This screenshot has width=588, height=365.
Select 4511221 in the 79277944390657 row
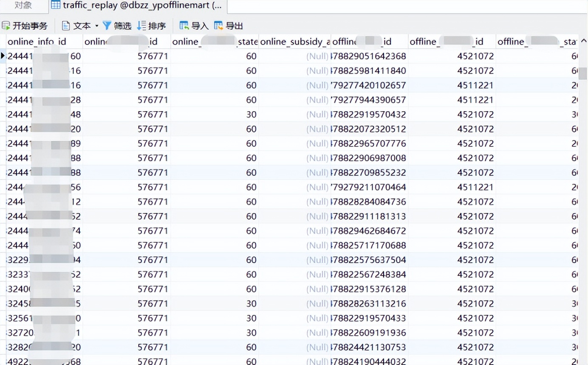[452, 100]
